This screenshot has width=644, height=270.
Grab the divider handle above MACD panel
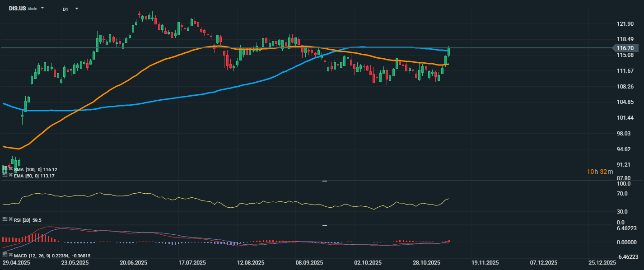324,225
